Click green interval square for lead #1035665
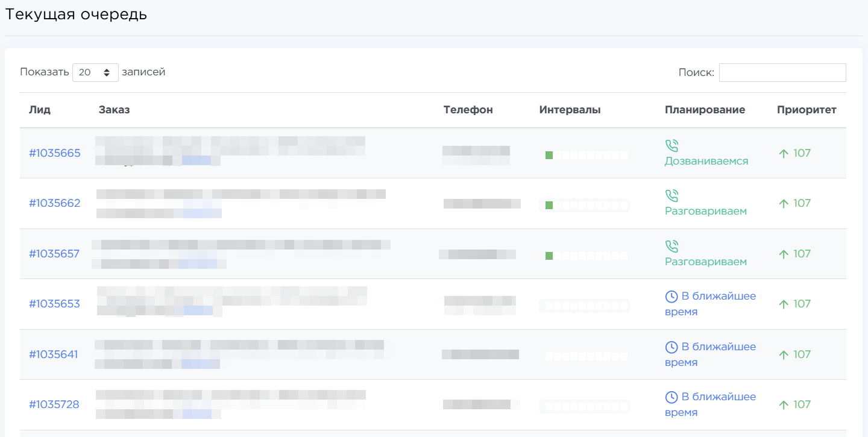This screenshot has width=868, height=437. (549, 155)
